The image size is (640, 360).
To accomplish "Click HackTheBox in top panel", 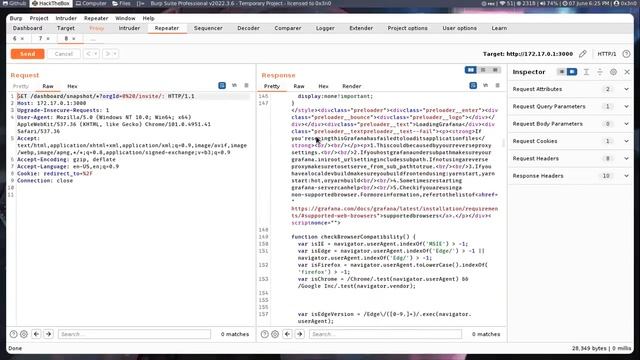I will [51, 3].
